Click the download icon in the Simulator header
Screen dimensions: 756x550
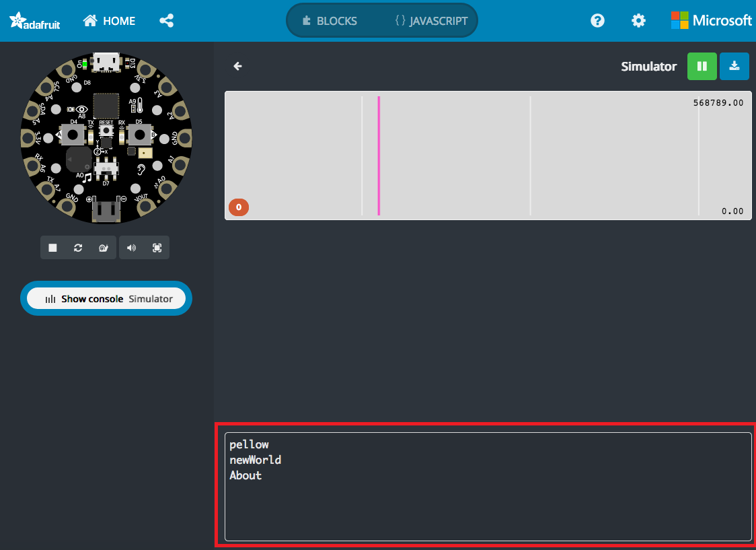pos(734,66)
